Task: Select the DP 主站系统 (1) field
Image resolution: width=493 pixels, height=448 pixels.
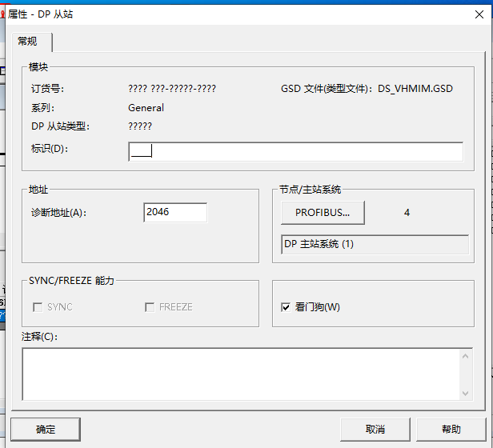Action: 375,245
